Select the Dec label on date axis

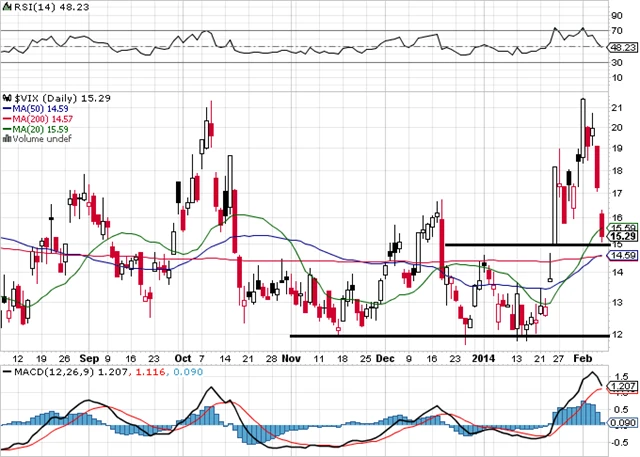pyautogui.click(x=386, y=356)
